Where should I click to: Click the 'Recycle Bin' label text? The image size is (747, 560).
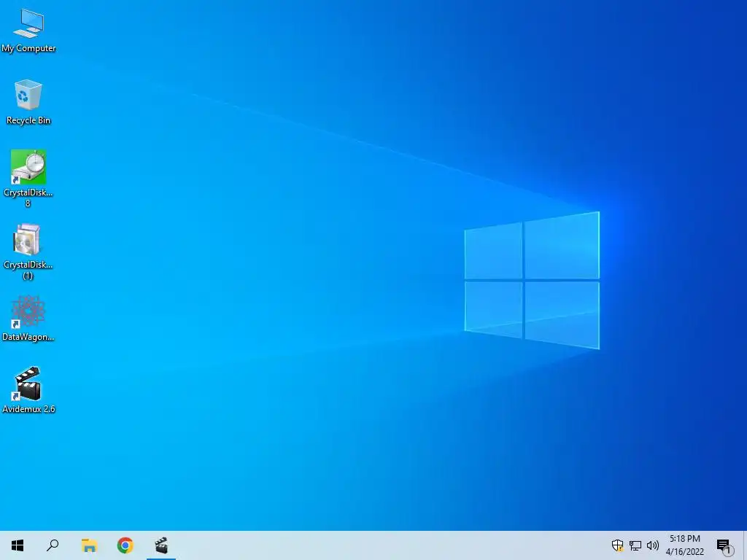(x=28, y=120)
